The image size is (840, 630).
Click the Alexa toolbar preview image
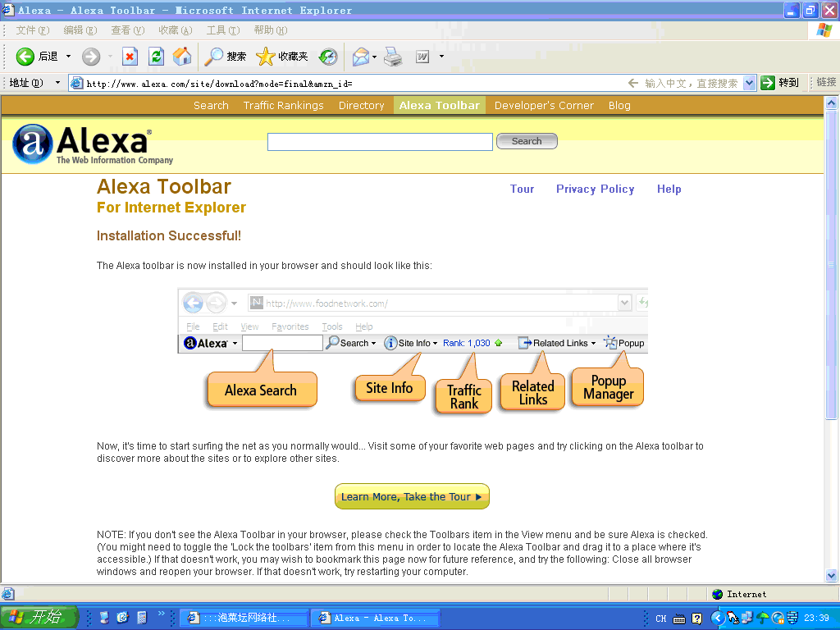coord(413,351)
